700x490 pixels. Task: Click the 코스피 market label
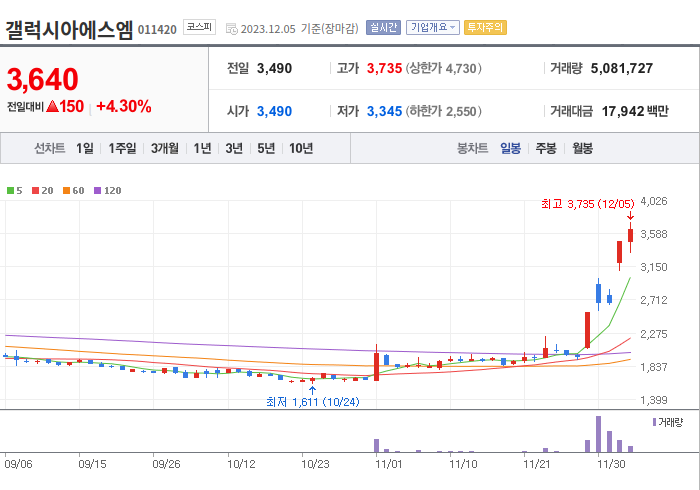pyautogui.click(x=199, y=27)
